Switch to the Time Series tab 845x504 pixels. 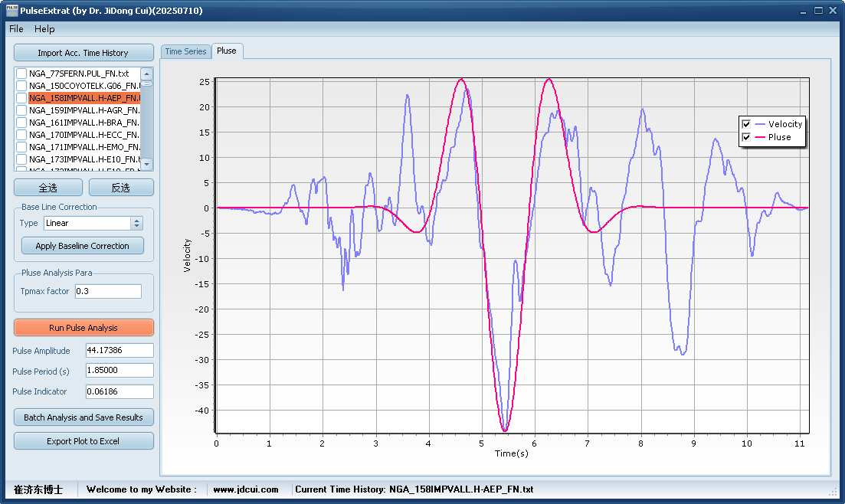click(x=185, y=51)
